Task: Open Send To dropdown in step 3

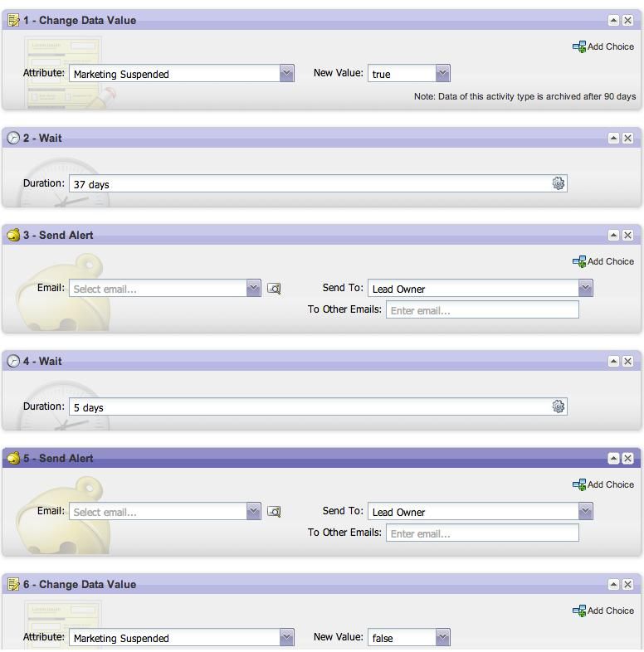Action: pos(585,288)
